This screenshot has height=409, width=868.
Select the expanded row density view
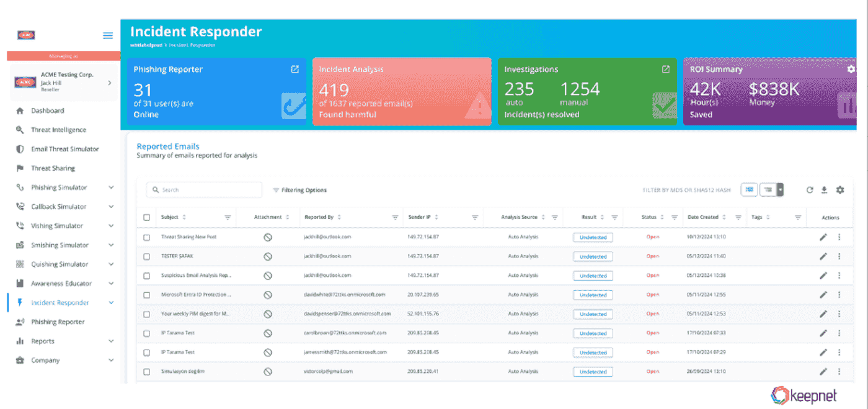point(750,190)
